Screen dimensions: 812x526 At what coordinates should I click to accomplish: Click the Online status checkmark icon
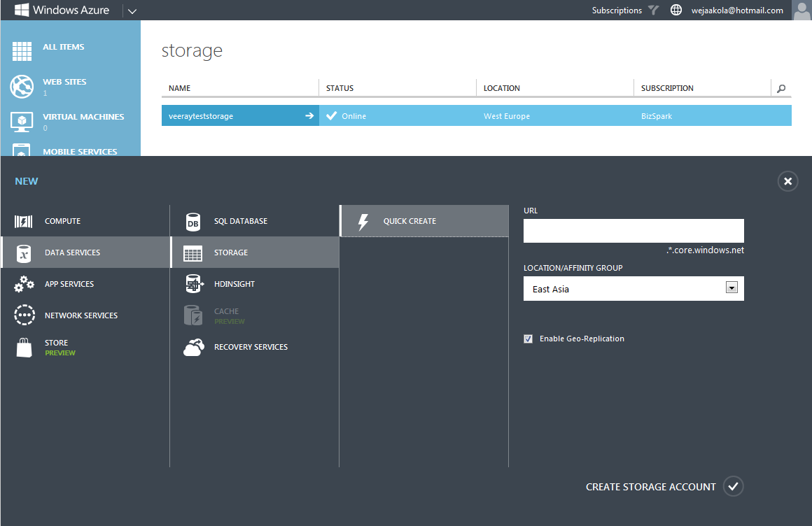(x=331, y=115)
